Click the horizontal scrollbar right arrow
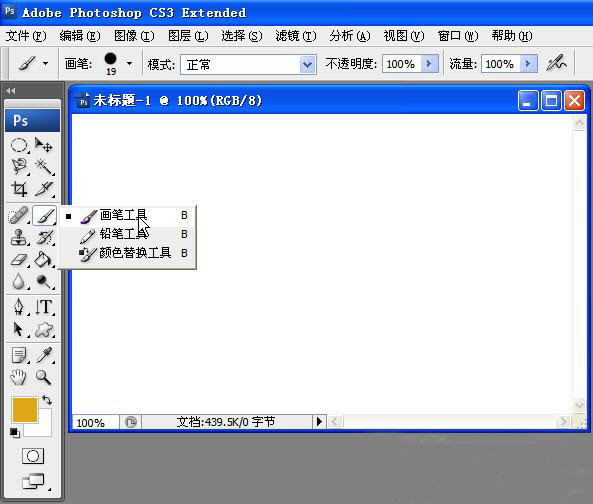This screenshot has height=504, width=593. [x=563, y=422]
